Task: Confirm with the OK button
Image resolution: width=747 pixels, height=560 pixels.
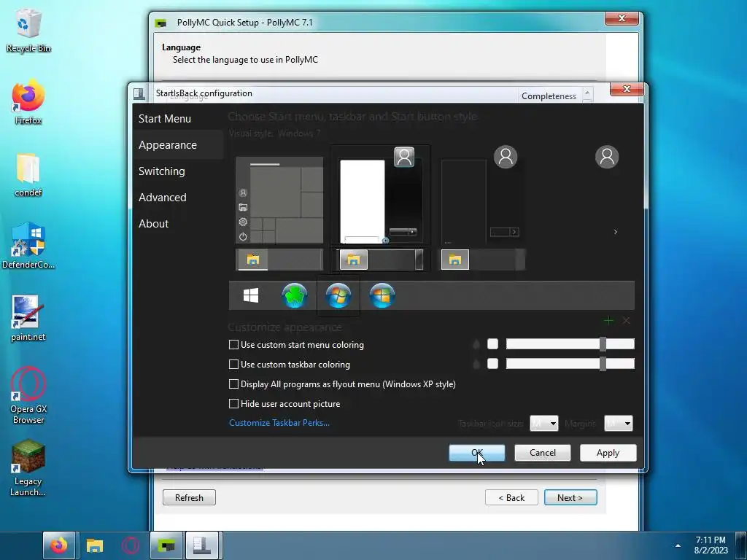Action: click(x=477, y=453)
